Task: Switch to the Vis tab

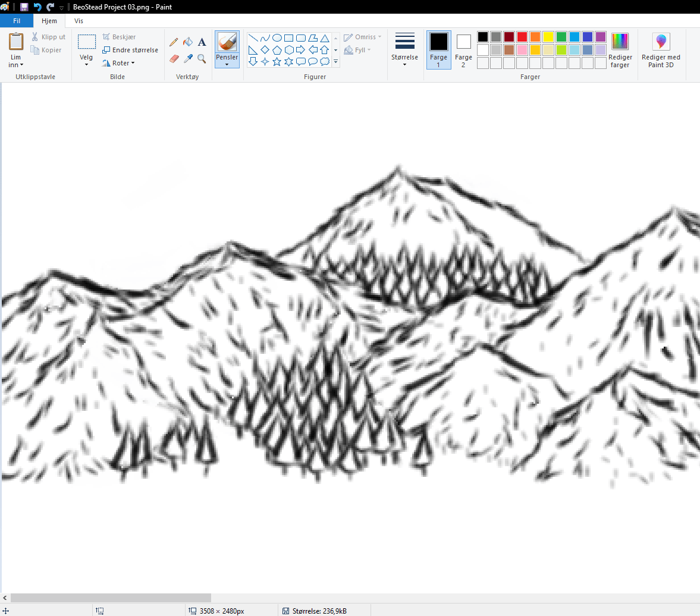Action: pyautogui.click(x=79, y=20)
